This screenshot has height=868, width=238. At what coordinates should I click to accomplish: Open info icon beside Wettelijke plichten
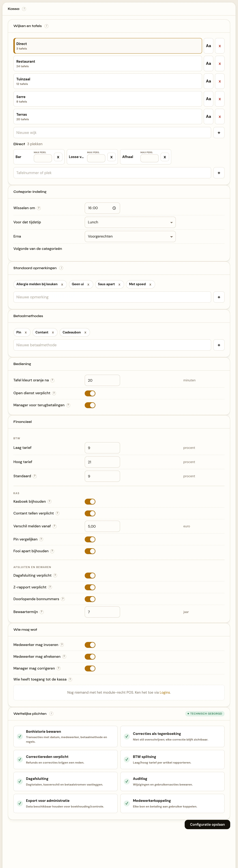coord(51,714)
